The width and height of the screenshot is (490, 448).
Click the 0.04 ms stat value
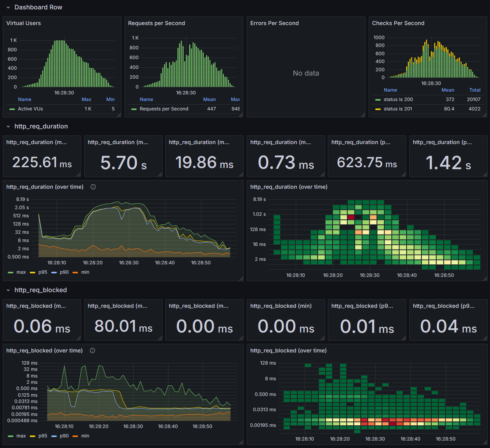pos(448,326)
